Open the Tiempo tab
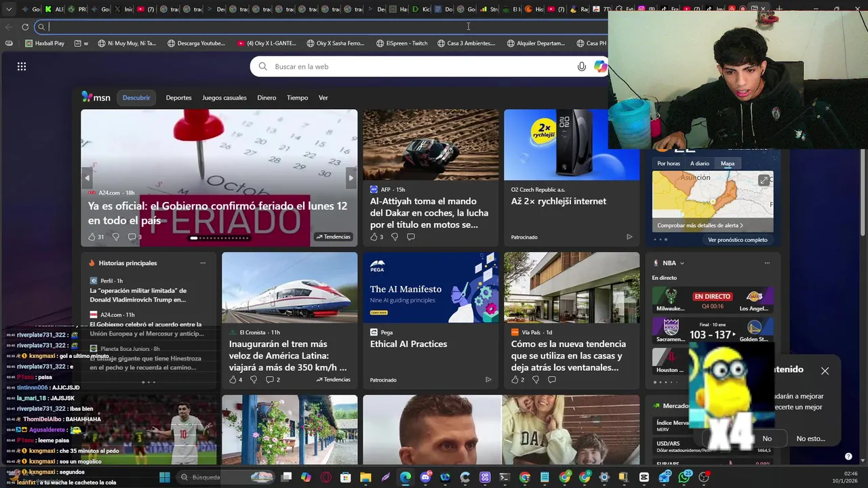 297,98
